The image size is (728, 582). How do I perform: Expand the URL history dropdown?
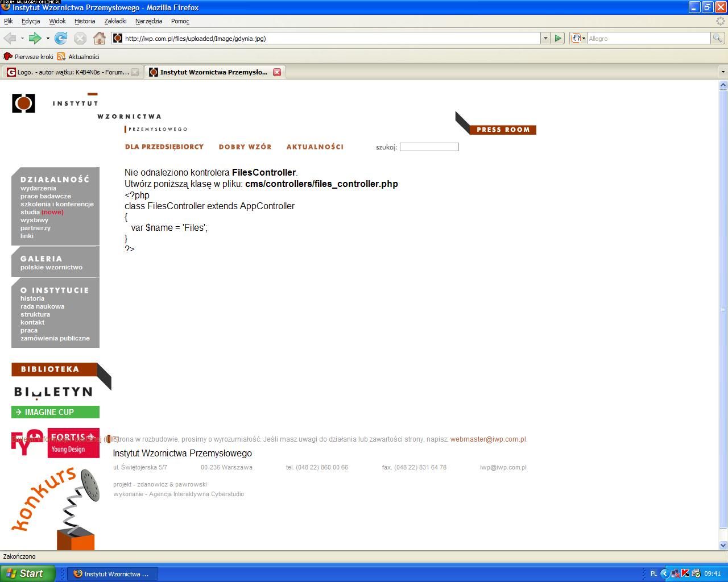pos(545,38)
